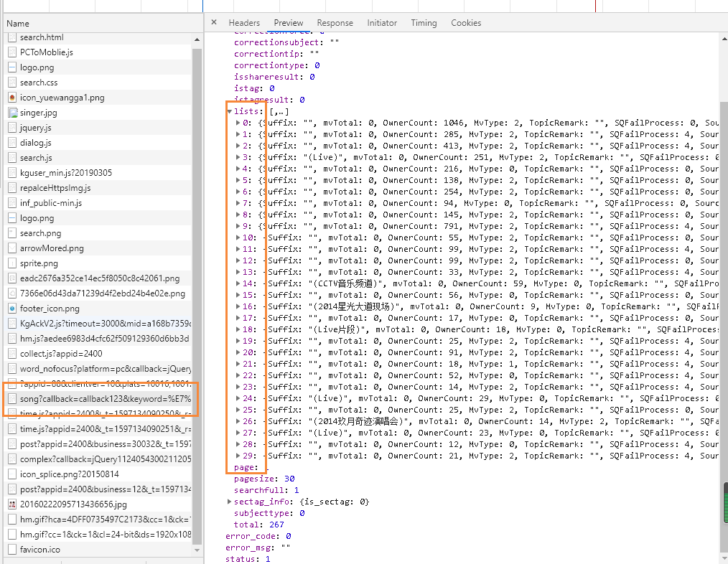This screenshot has width=728, height=564.
Task: Click the arrowMored.png file icon
Action: pyautogui.click(x=12, y=248)
